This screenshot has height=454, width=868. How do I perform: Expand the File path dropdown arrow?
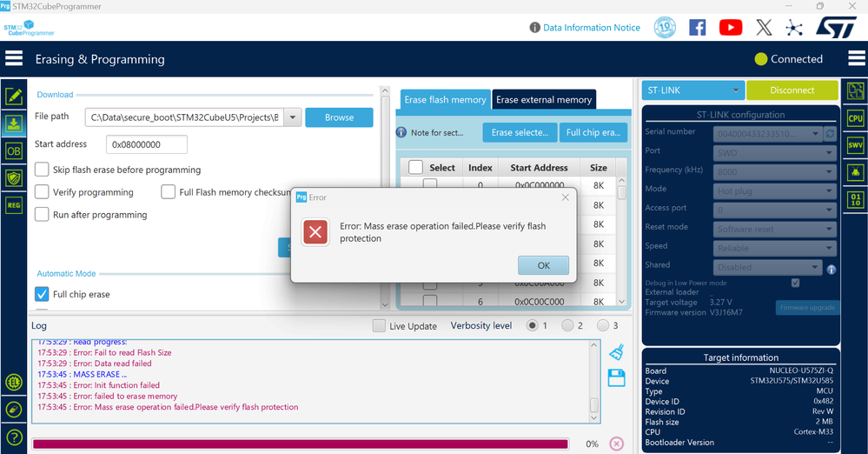coord(292,117)
